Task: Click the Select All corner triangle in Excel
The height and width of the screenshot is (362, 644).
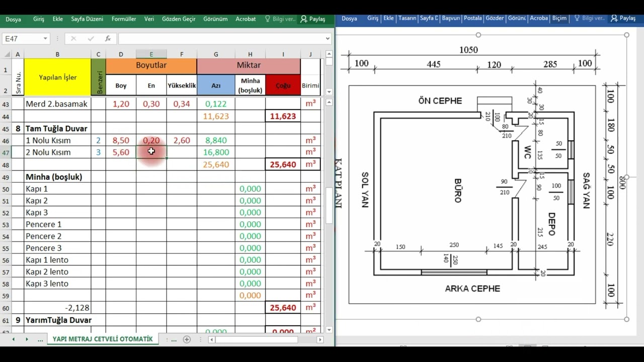Action: (7, 54)
